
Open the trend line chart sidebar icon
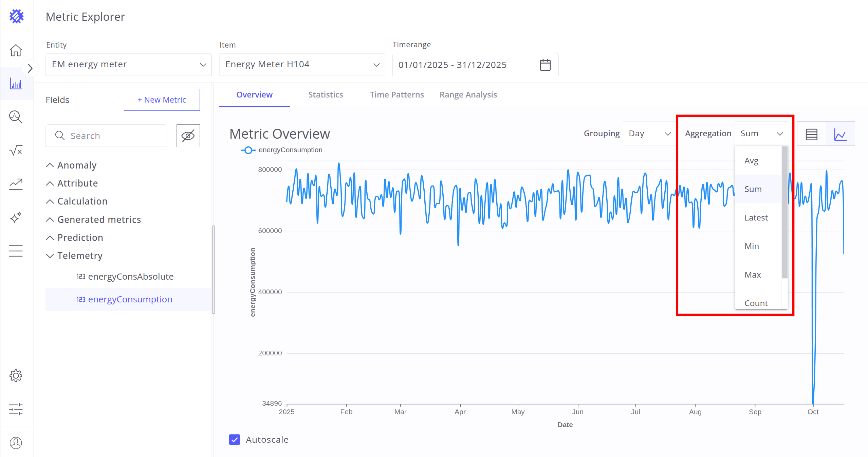click(x=16, y=184)
